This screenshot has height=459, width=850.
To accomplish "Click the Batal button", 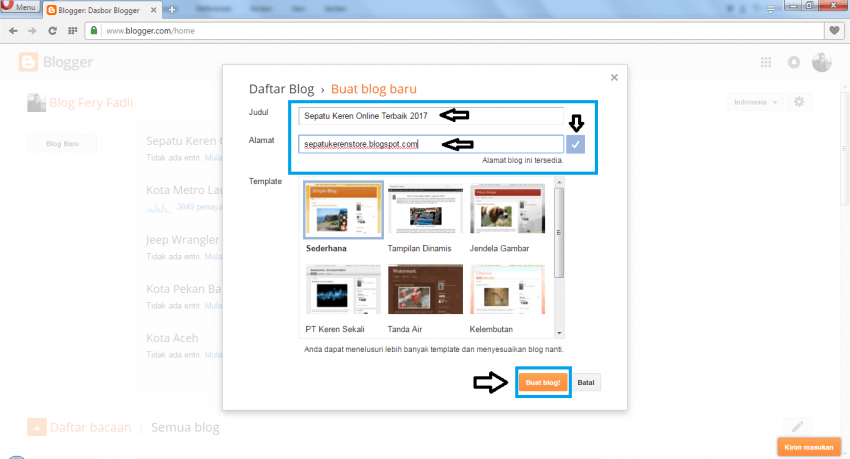I will (x=586, y=383).
